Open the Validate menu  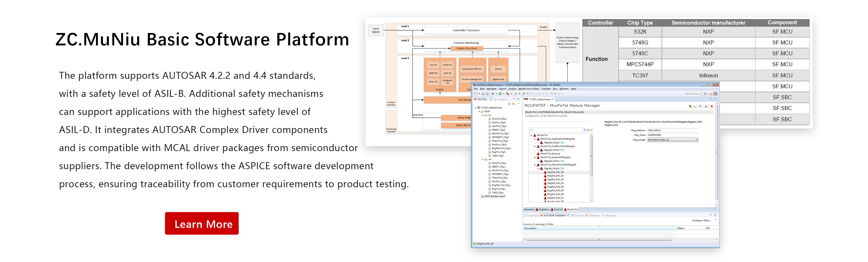[x=546, y=89]
